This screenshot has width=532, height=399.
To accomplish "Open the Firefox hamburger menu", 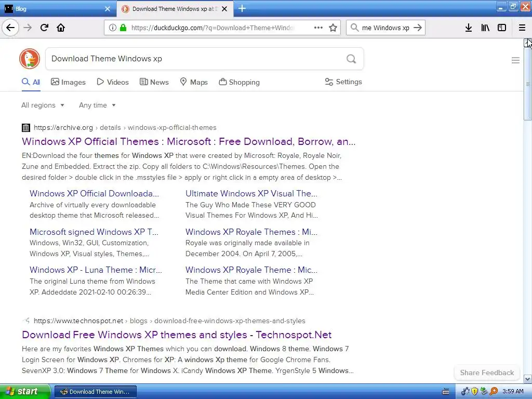I will click(522, 28).
